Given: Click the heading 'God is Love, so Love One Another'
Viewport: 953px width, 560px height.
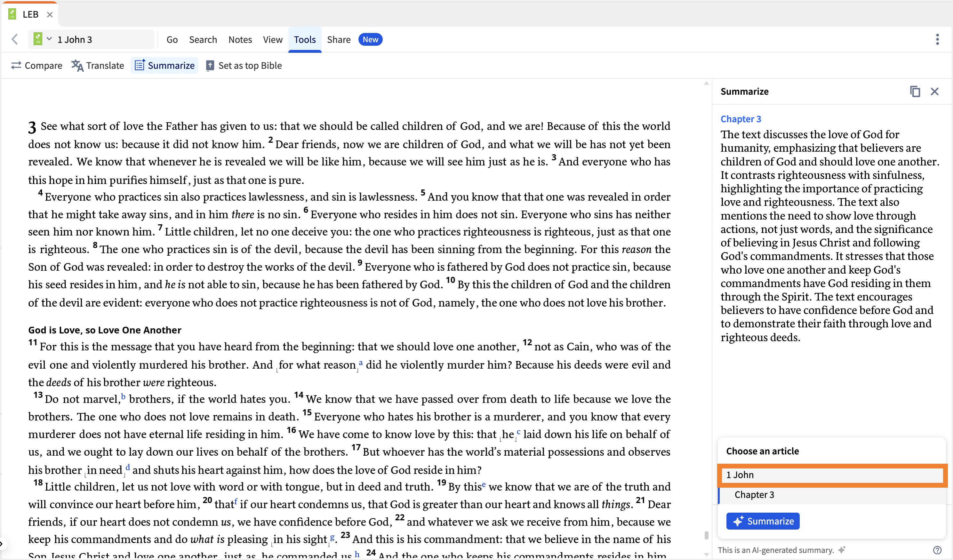Looking at the screenshot, I should tap(105, 330).
